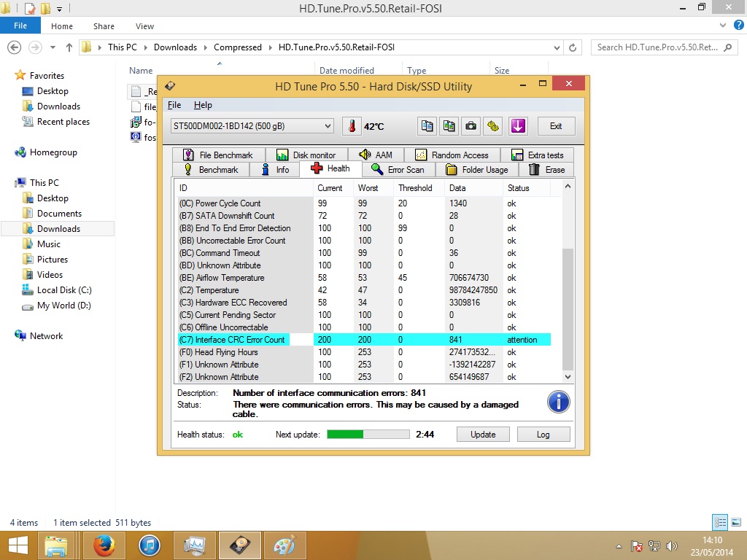Open the HD Tune File menu

(x=174, y=105)
